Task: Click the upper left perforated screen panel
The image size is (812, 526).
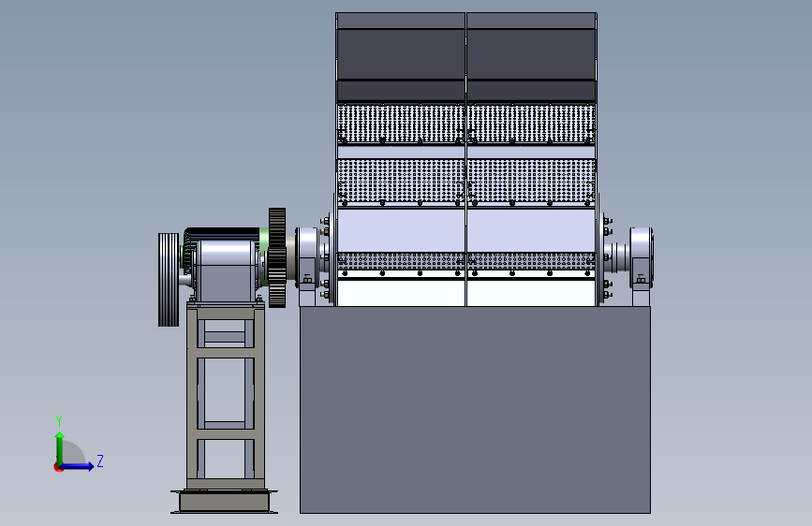Action: pos(401,124)
